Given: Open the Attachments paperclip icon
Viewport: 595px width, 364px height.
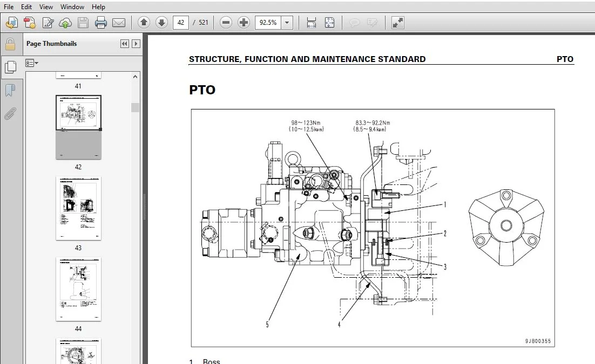Looking at the screenshot, I should click(x=10, y=113).
